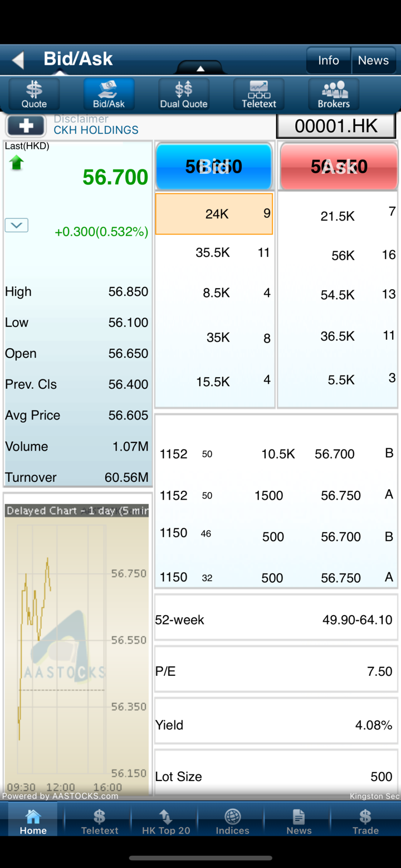The height and width of the screenshot is (868, 401).
Task: Expand the dropdown chevron under last price
Action: click(x=17, y=225)
